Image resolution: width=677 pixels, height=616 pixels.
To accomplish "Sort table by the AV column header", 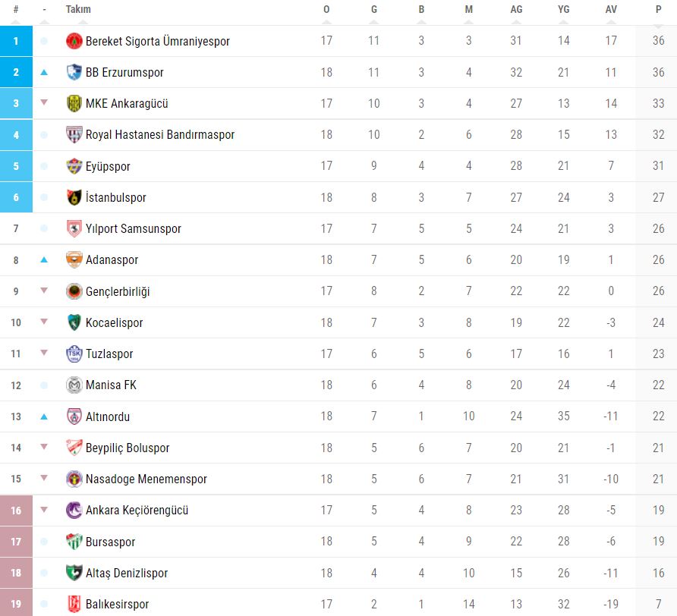I will pos(611,10).
